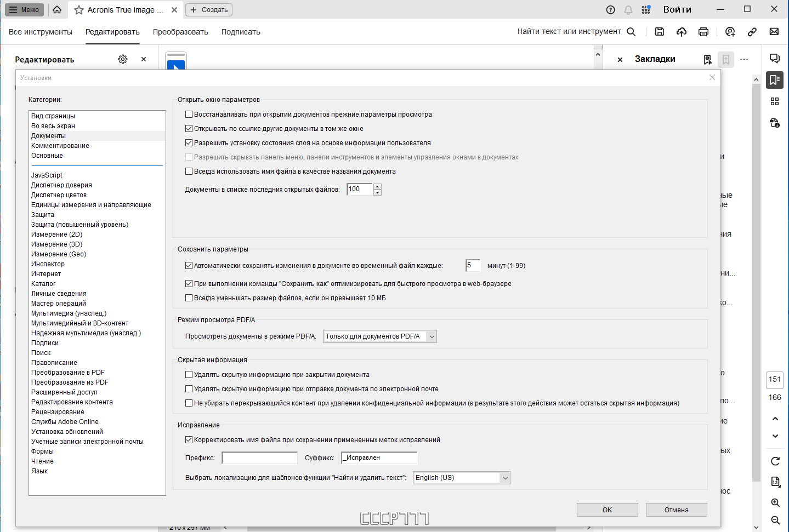Print the document icon
This screenshot has width=789, height=532.
pyautogui.click(x=703, y=32)
